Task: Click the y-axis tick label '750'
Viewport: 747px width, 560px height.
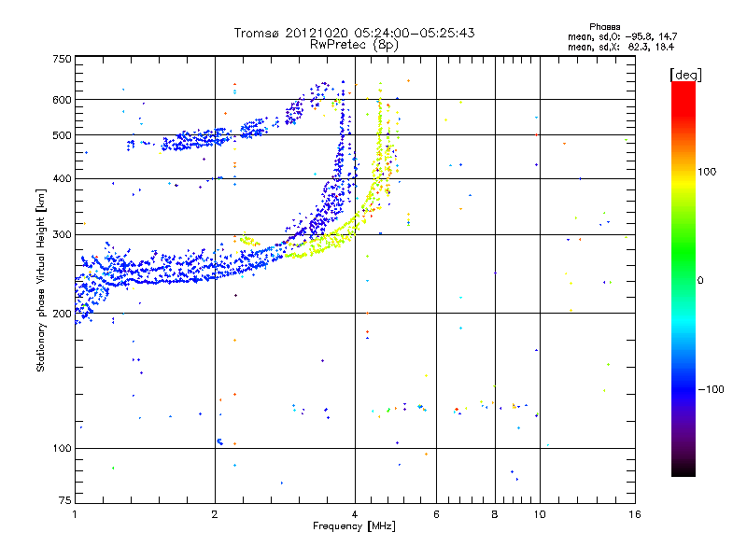Action: 62,59
